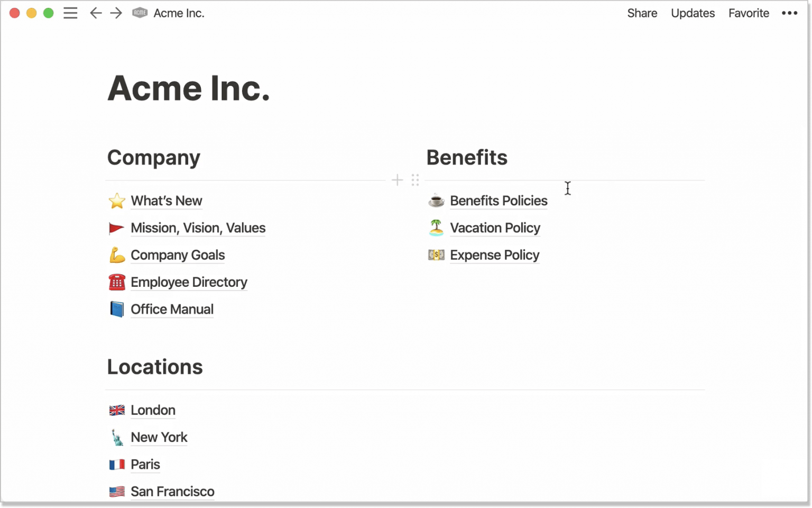Mark the page as Favorite
Image resolution: width=812 pixels, height=508 pixels.
[749, 13]
